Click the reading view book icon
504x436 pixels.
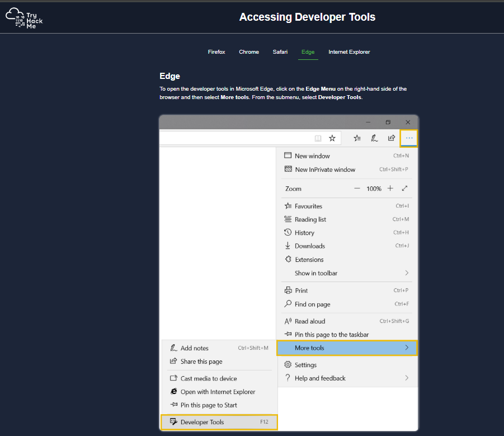pyautogui.click(x=318, y=138)
